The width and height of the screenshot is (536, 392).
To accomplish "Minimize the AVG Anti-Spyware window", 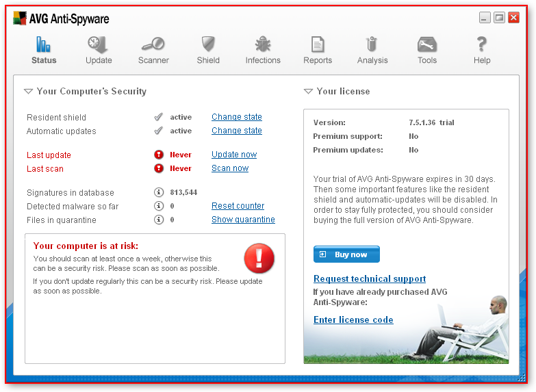I will click(485, 17).
